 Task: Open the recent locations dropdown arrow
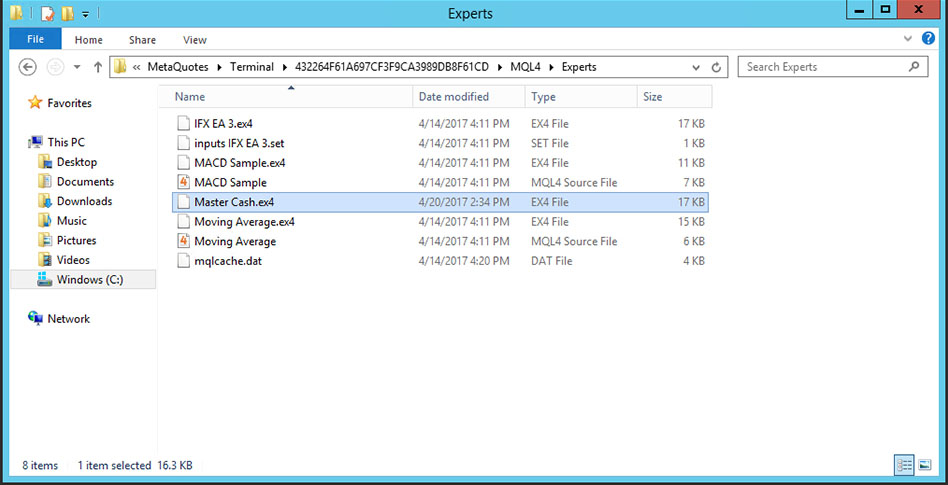[x=77, y=68]
